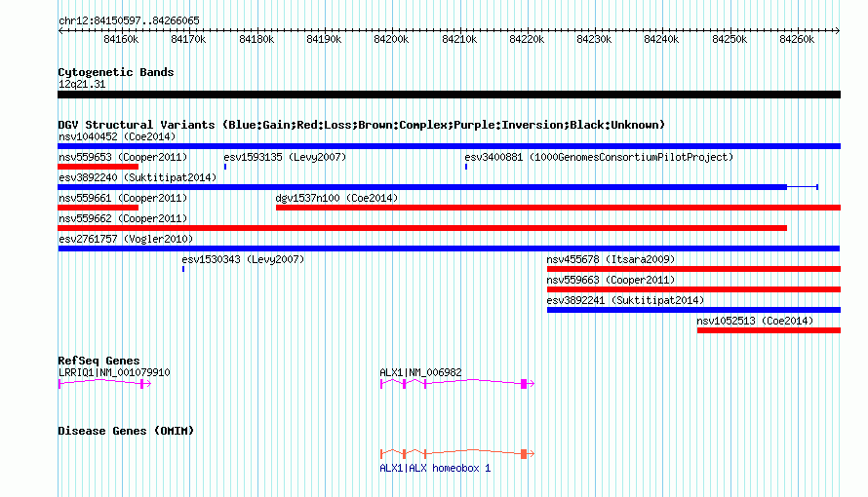Click esv3400881 1000GenomesConsortiumPilotProject label
Viewport: 868px width, 497px height.
click(x=599, y=157)
